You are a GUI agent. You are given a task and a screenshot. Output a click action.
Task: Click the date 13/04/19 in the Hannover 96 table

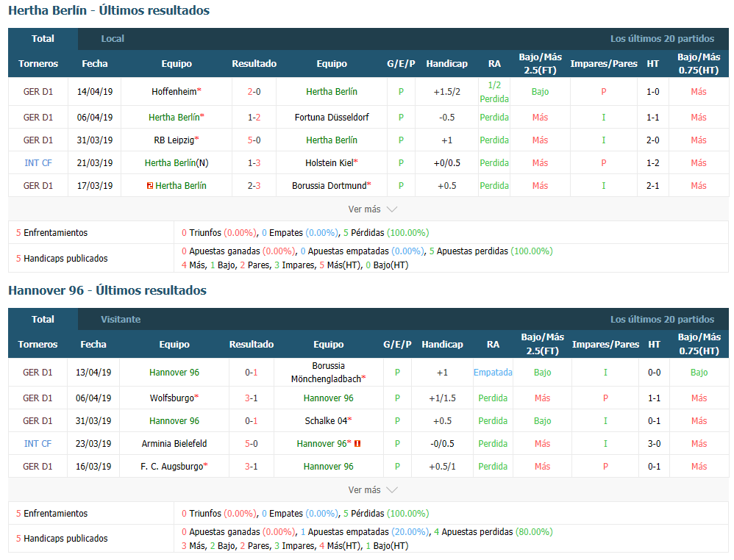pyautogui.click(x=93, y=373)
